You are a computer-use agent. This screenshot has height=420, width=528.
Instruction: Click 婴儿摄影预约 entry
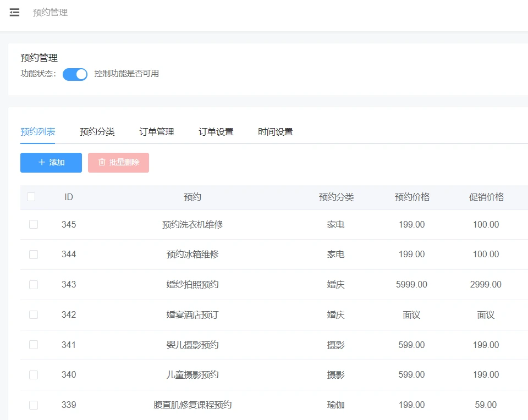(x=193, y=345)
